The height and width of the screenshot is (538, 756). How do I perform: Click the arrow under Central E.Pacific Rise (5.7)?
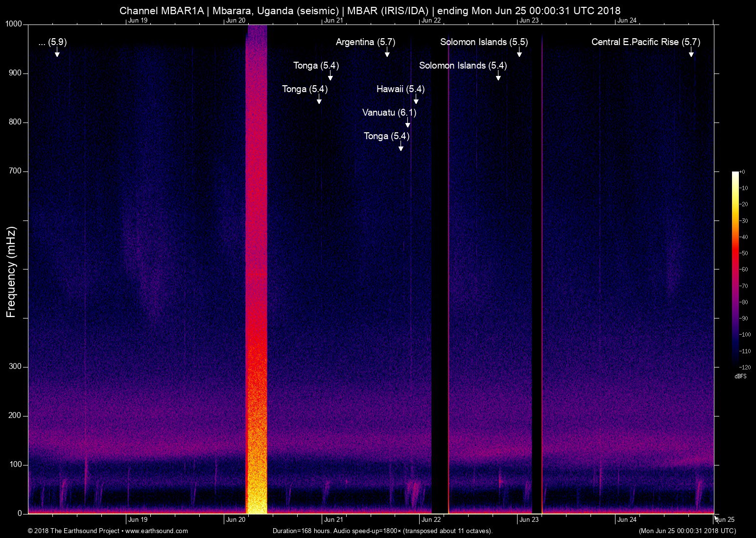tap(691, 52)
